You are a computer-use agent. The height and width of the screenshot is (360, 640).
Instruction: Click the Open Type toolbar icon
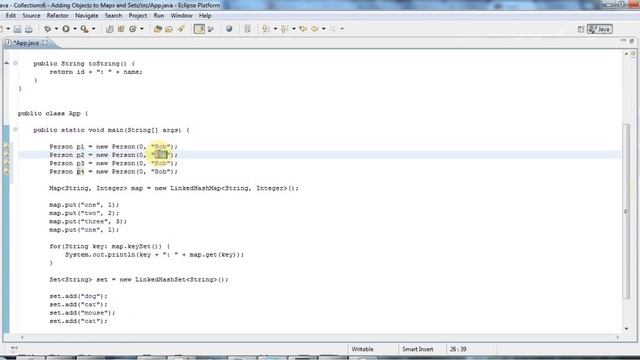(158, 29)
